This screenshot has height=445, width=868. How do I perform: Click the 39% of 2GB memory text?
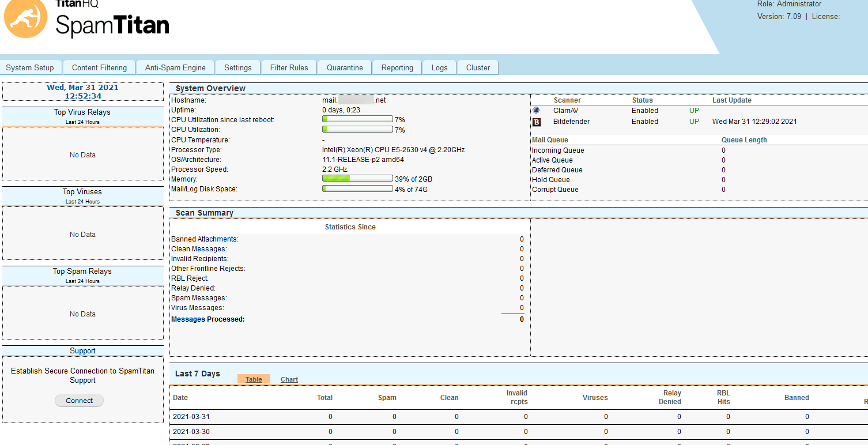coord(413,179)
